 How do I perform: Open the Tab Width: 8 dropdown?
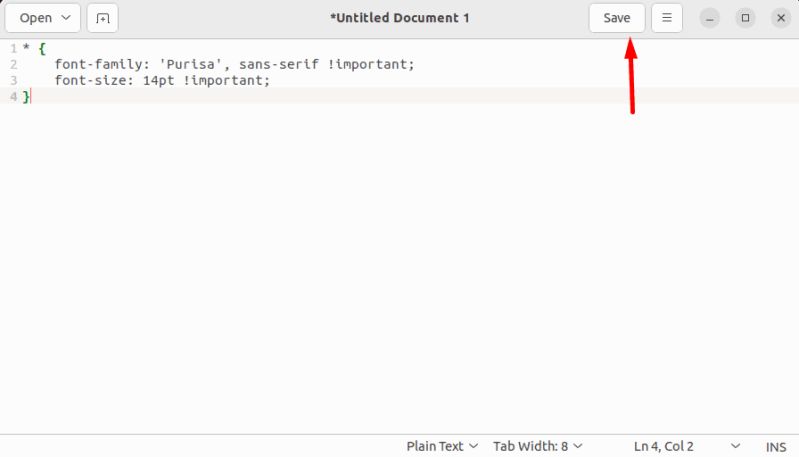537,446
